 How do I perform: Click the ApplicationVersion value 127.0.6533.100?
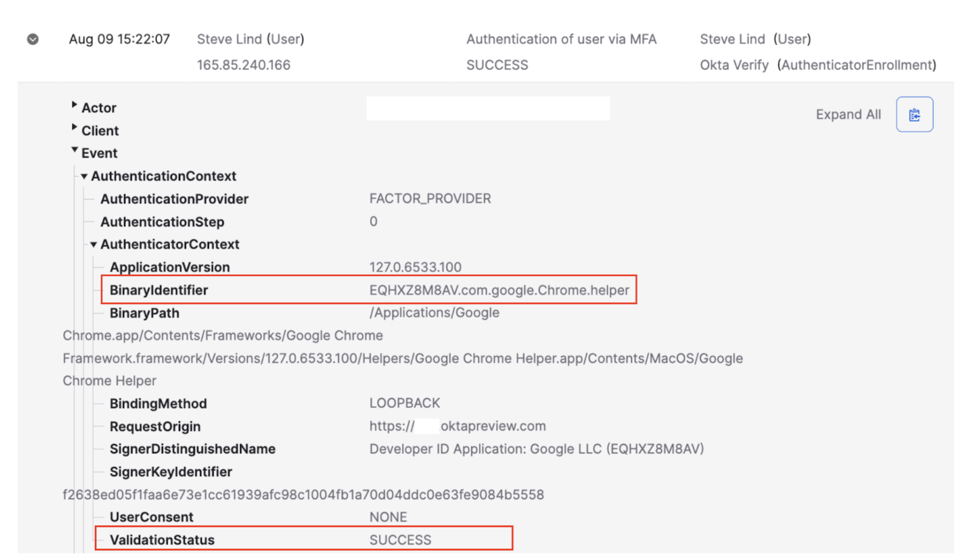415,267
